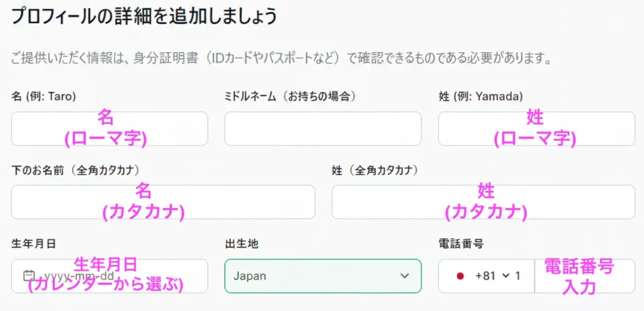
Task: Click the 電話番号 label text
Action: pos(460,243)
